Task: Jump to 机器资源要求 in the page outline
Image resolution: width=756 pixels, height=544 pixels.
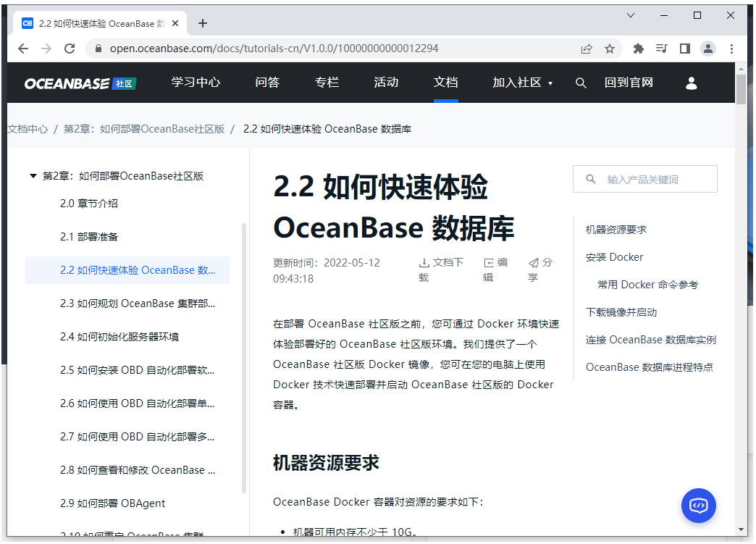Action: [x=616, y=230]
